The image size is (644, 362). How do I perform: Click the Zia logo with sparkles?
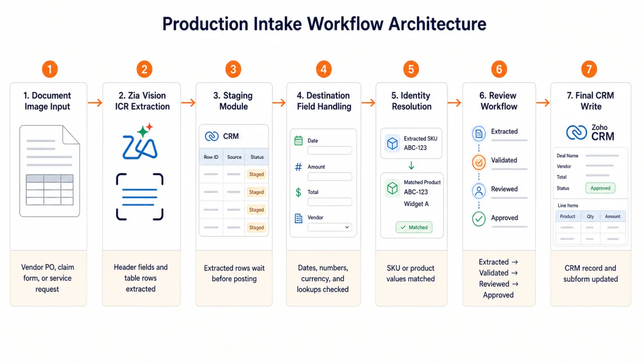click(x=140, y=141)
